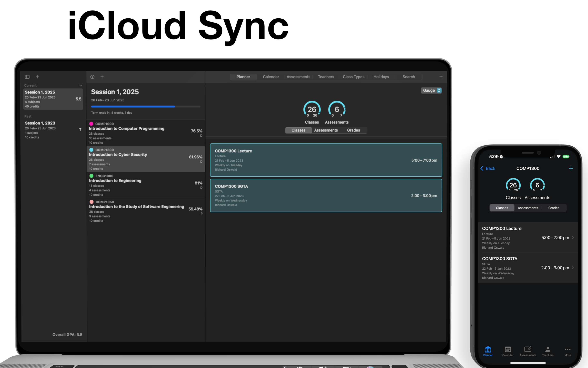Switch to Assessments tab in Mac toolbar
Viewport: 588px width, 368px height.
point(298,77)
